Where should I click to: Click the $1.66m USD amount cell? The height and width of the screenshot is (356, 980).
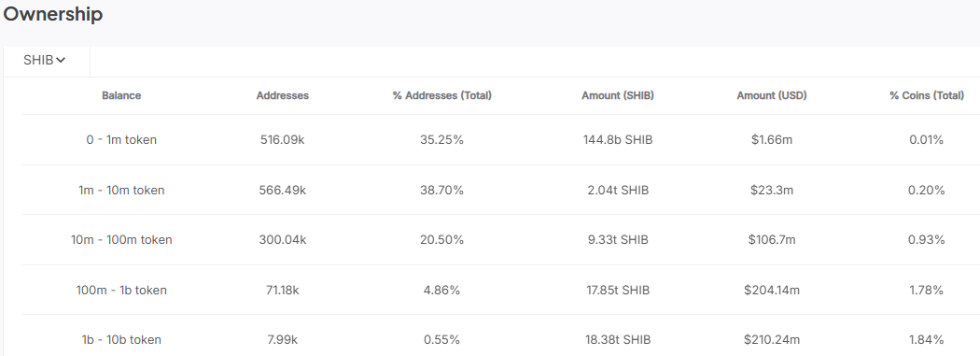pos(772,140)
